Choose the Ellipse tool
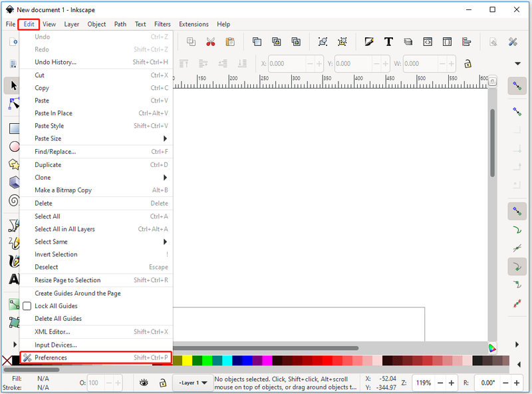 (x=14, y=146)
